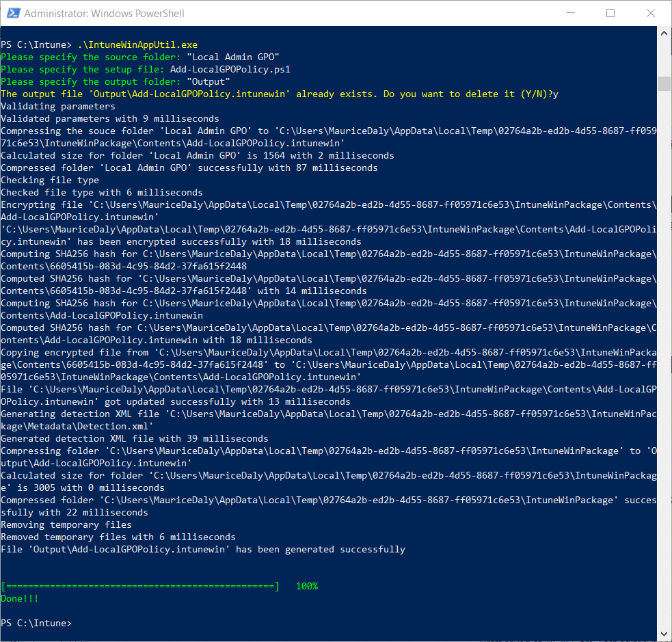The width and height of the screenshot is (672, 642).
Task: Click the 'Removing temporary files' line
Action: (66, 525)
